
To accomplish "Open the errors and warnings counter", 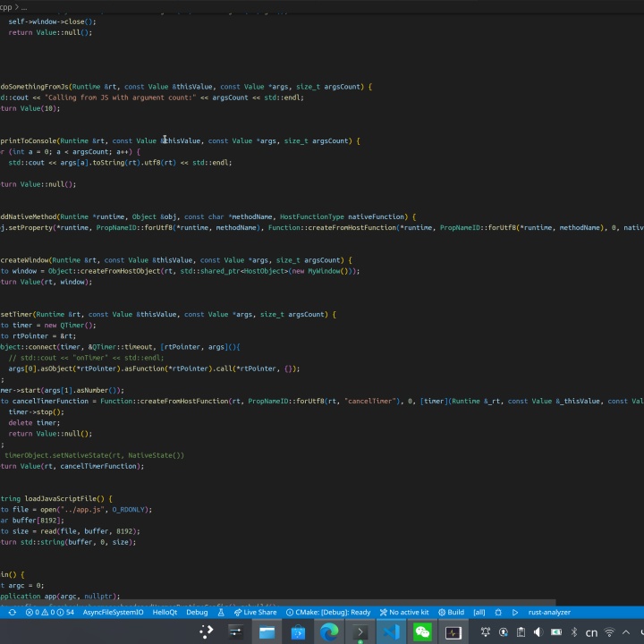I will [x=49, y=612].
